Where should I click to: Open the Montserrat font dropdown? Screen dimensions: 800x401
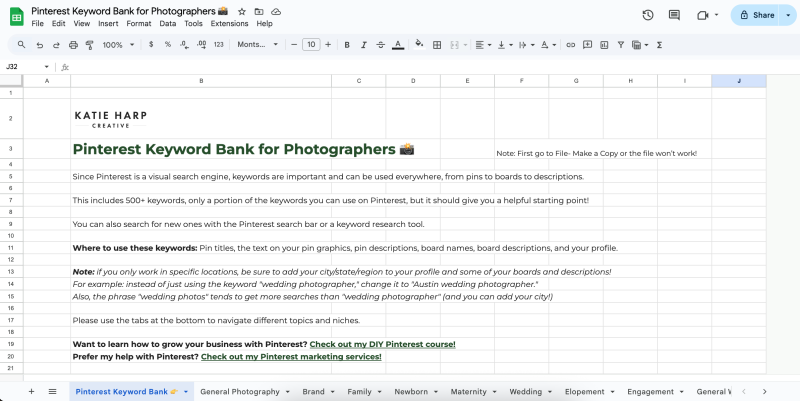258,45
